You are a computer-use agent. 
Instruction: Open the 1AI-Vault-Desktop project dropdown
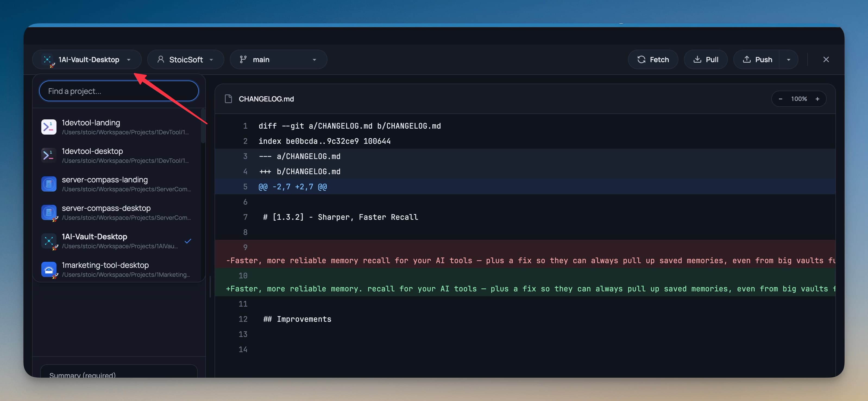coord(87,60)
